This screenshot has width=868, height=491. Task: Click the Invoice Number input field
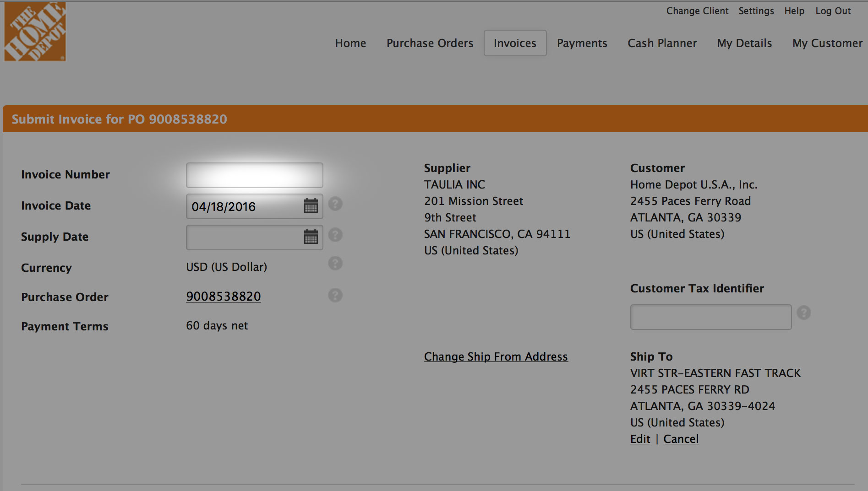click(254, 175)
